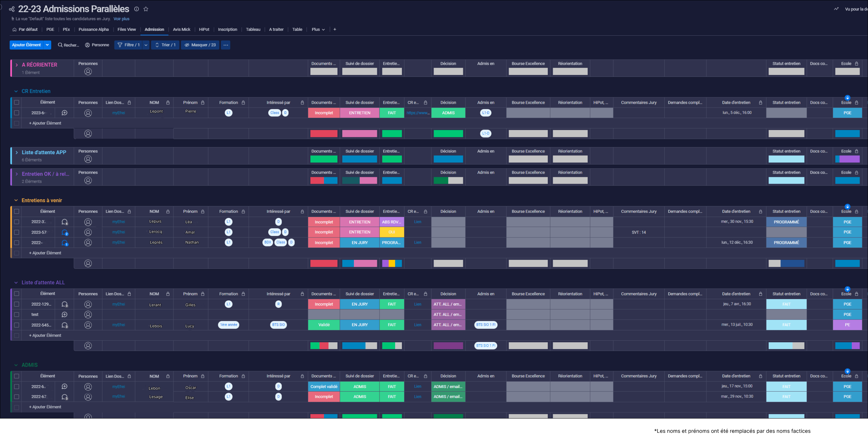868x438 pixels.
Task: Click the share icon beside the board title
Action: [12, 9]
